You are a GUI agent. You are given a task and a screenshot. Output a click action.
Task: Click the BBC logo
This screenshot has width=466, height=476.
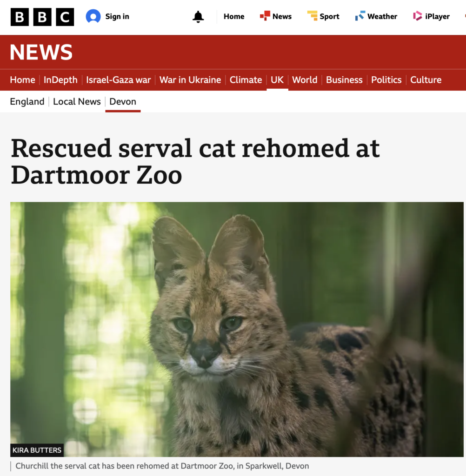(42, 17)
